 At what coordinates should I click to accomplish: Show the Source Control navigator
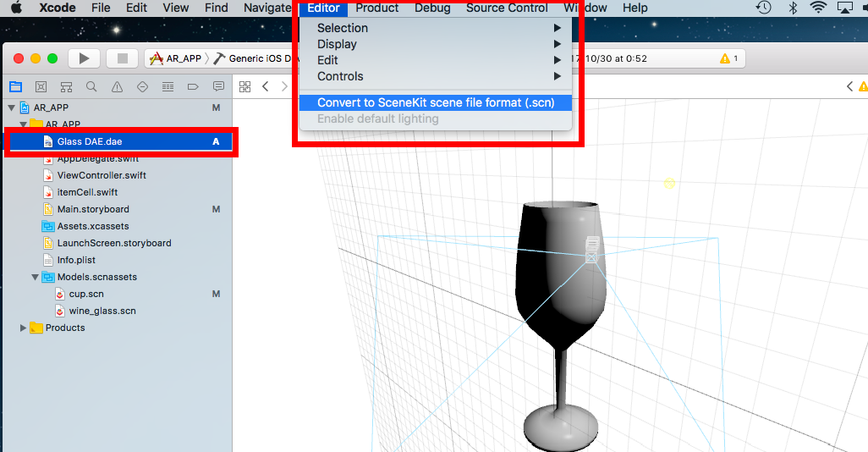[41, 86]
